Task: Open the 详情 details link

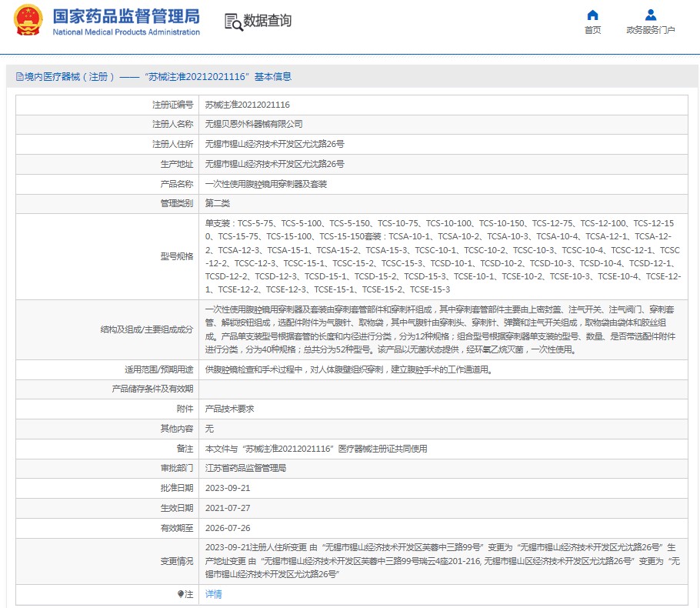Action: point(213,594)
